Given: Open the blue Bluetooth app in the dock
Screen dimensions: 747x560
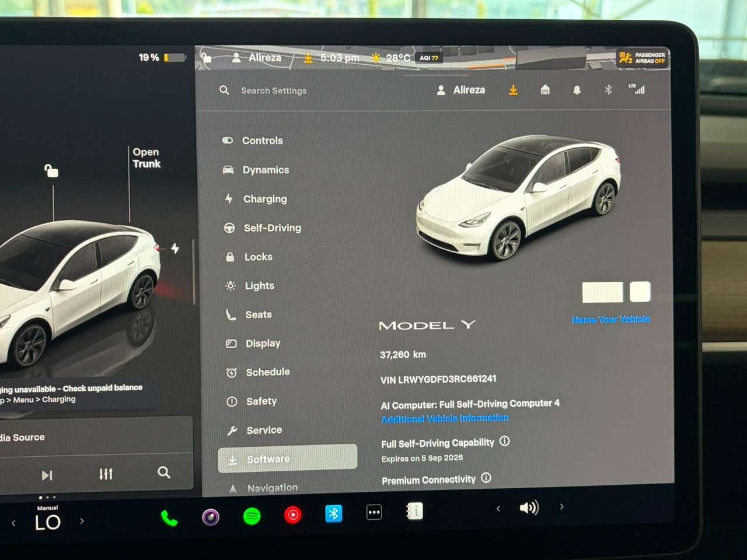Looking at the screenshot, I should pyautogui.click(x=334, y=514).
